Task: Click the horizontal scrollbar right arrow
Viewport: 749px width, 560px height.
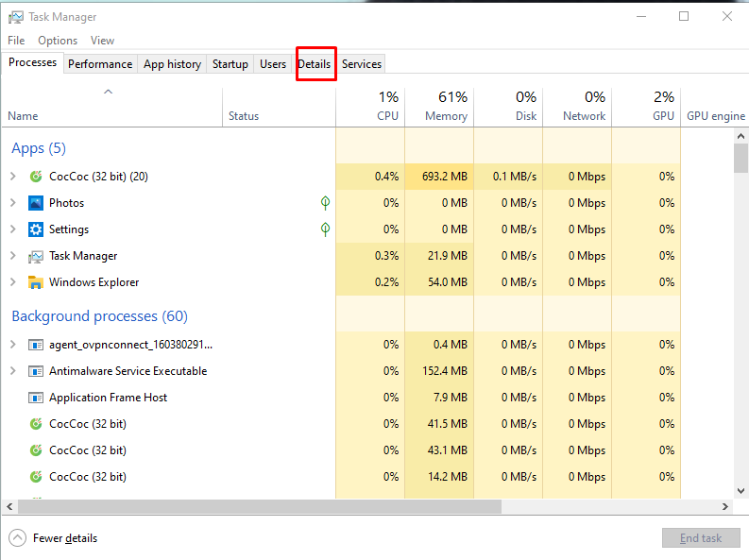Action: click(725, 506)
